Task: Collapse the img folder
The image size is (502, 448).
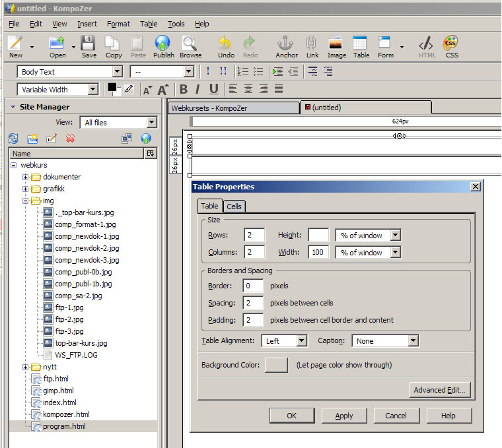Action: click(x=26, y=201)
